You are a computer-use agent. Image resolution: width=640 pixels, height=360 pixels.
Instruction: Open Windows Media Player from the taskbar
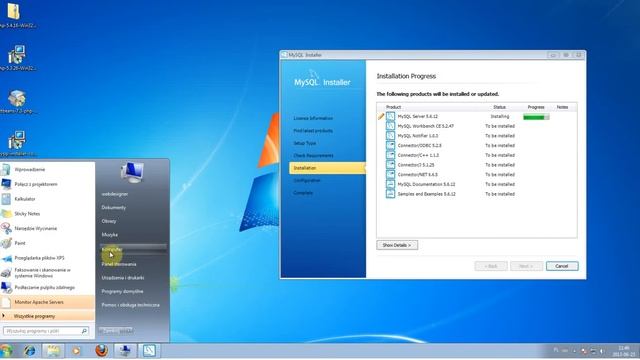click(x=76, y=351)
